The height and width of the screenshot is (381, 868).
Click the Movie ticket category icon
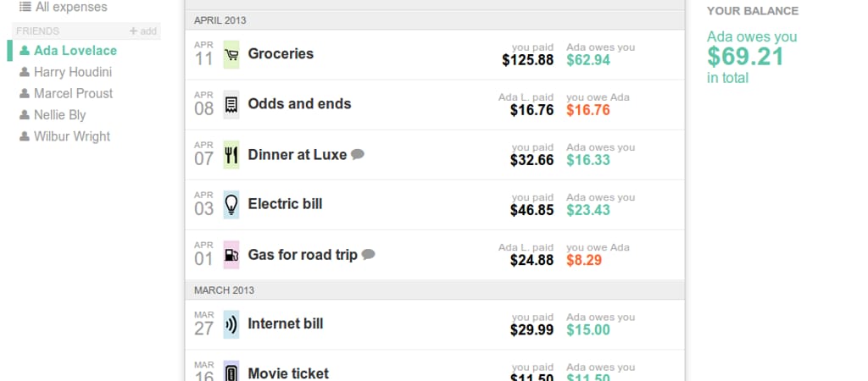[231, 373]
